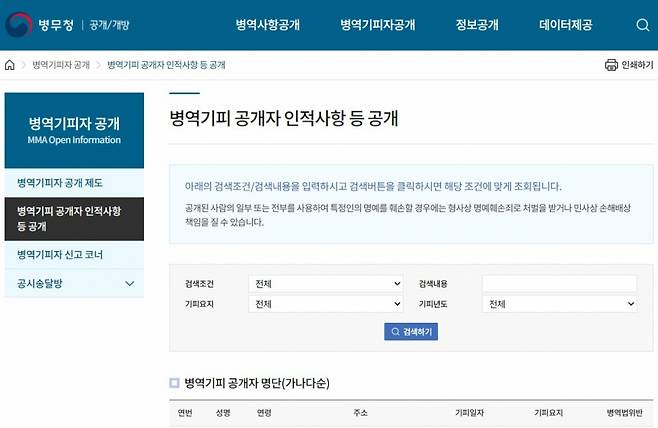Open the 병역기피자공개 top menu

pos(377,25)
